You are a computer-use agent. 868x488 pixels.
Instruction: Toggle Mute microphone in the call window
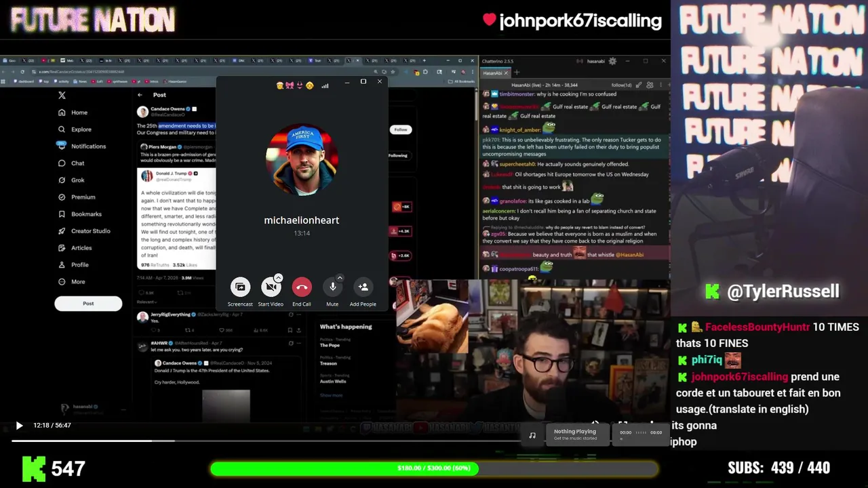coord(332,287)
